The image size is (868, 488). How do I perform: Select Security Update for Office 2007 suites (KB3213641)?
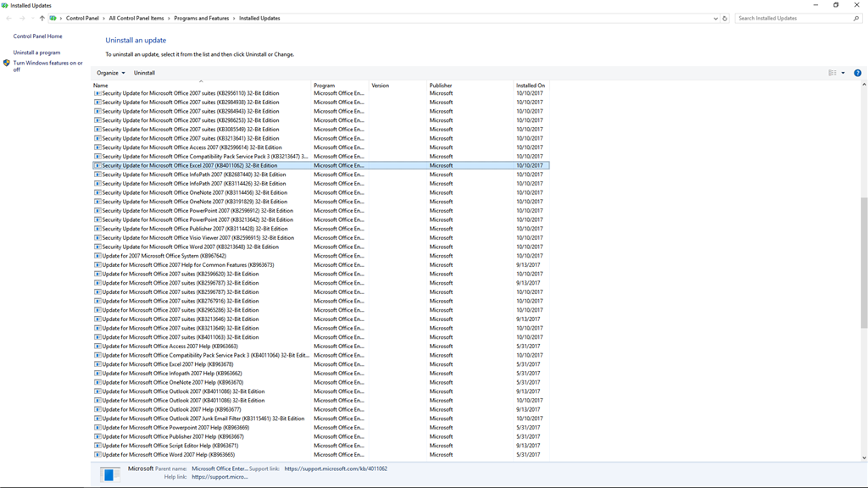(320, 138)
